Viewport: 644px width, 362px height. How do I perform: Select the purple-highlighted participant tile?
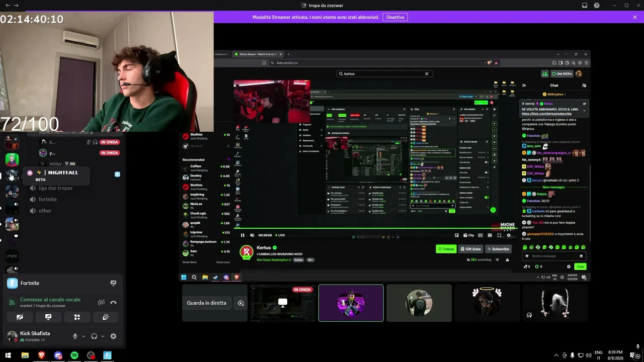[351, 303]
